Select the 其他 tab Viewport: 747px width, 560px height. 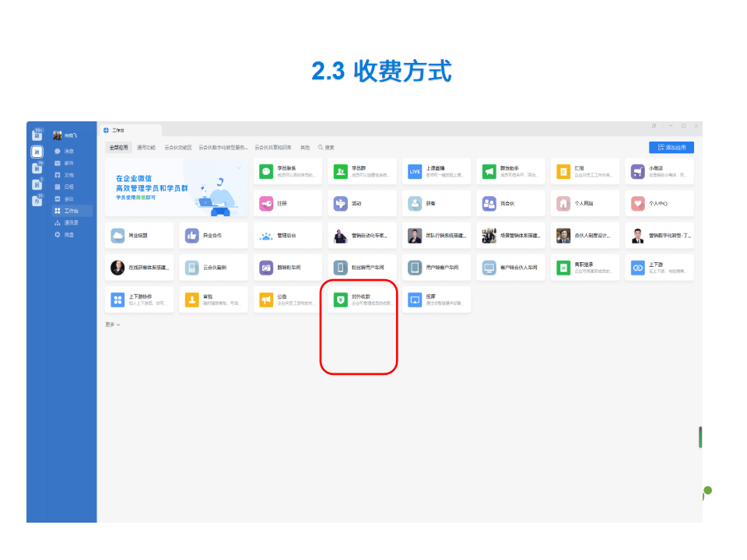coord(305,148)
